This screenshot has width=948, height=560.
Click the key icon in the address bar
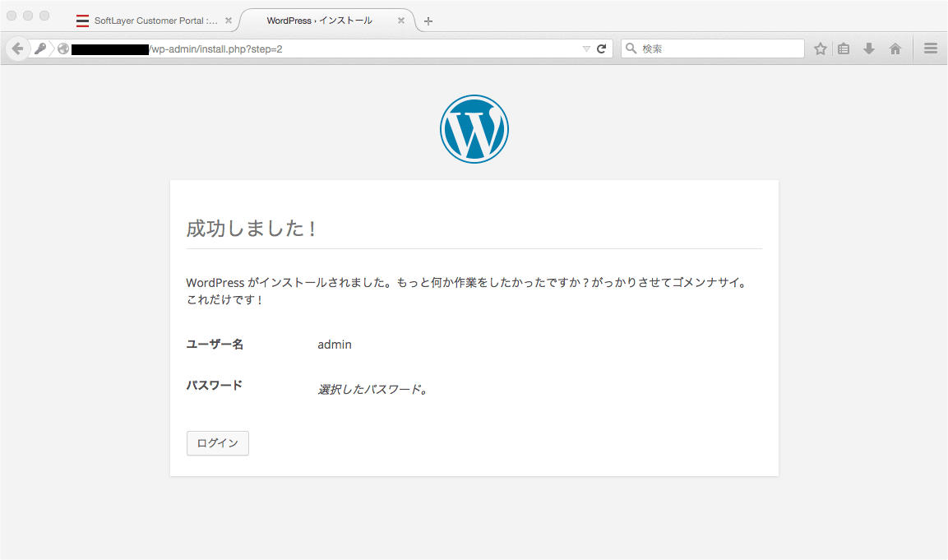tap(40, 49)
